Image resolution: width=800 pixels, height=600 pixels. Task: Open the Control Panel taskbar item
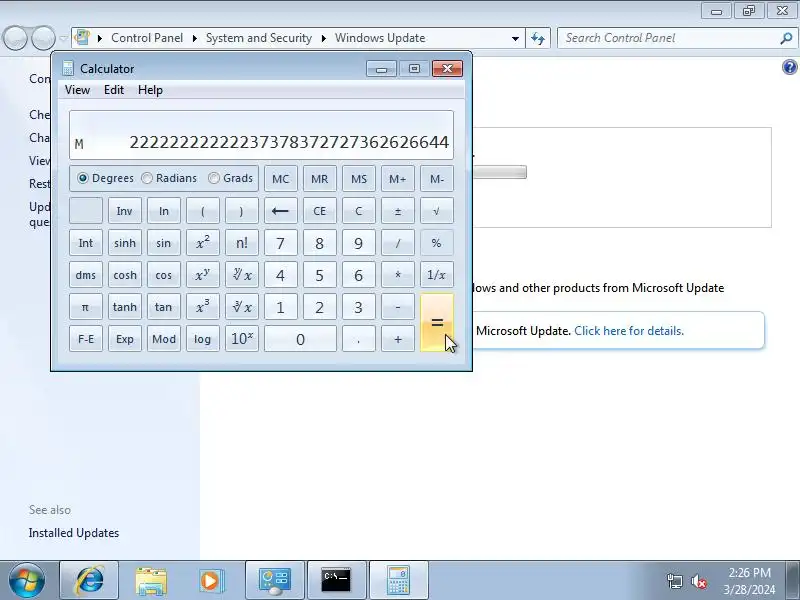pos(275,580)
